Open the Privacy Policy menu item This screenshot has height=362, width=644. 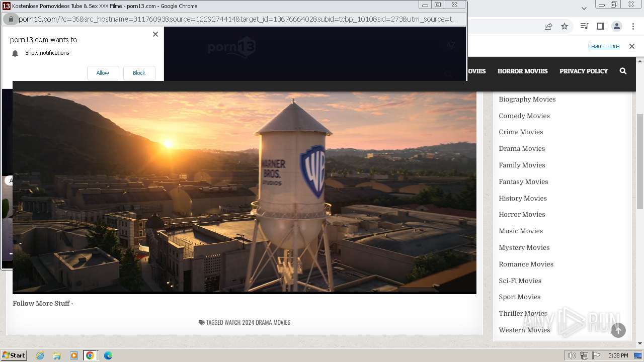coord(584,71)
